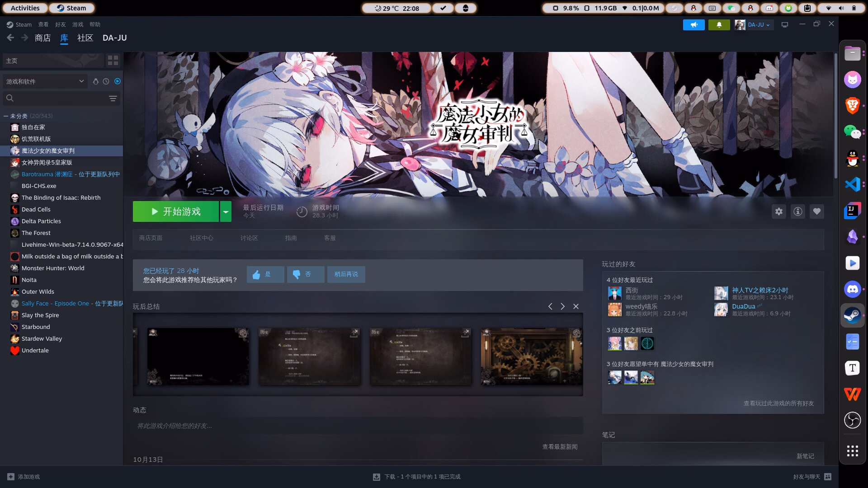Open OBS Studio from the dock
The width and height of the screenshot is (868, 488).
(853, 420)
